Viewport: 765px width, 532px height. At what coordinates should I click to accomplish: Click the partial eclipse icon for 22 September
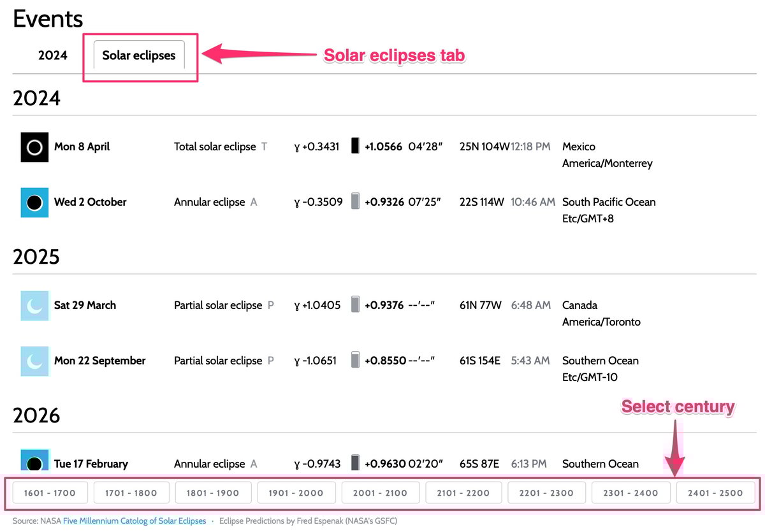pyautogui.click(x=34, y=361)
